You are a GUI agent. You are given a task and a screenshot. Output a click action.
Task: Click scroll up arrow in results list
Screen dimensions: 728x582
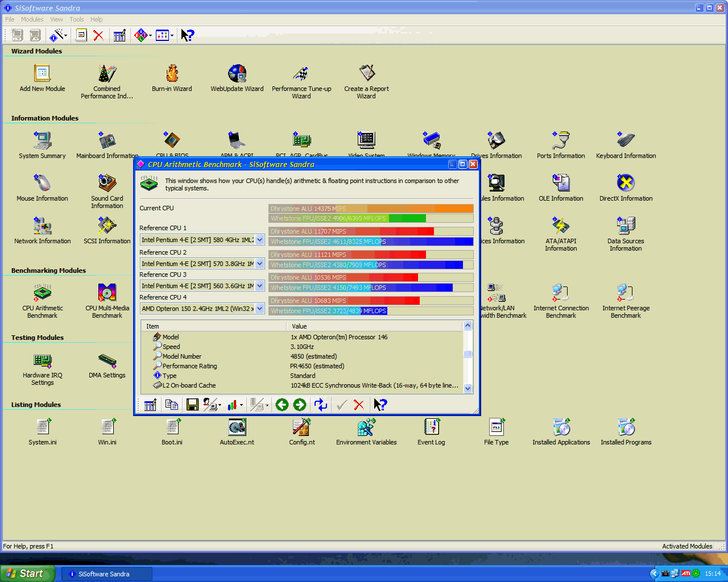click(468, 326)
